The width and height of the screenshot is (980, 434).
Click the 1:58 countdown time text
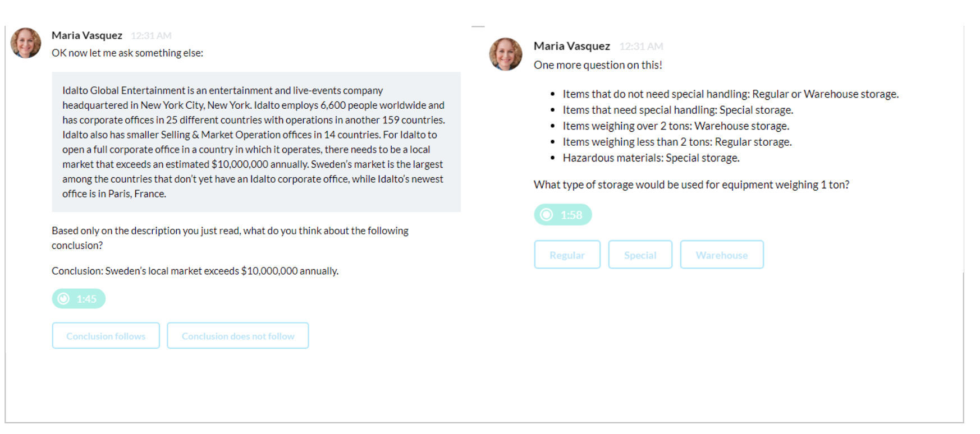coord(571,215)
